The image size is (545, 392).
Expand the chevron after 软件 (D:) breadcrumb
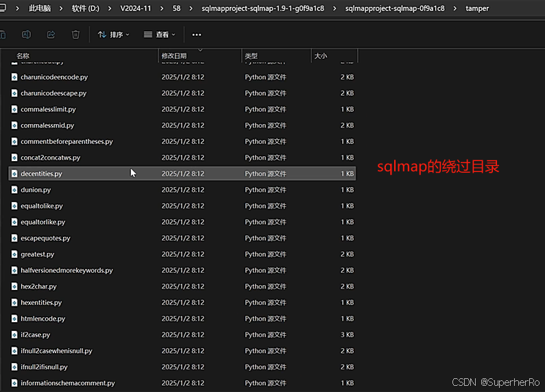[110, 8]
